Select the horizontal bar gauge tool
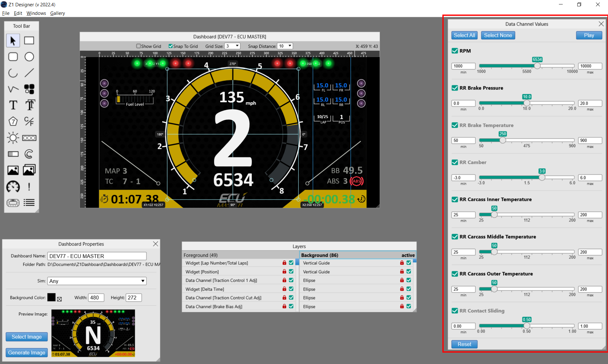 click(x=13, y=154)
